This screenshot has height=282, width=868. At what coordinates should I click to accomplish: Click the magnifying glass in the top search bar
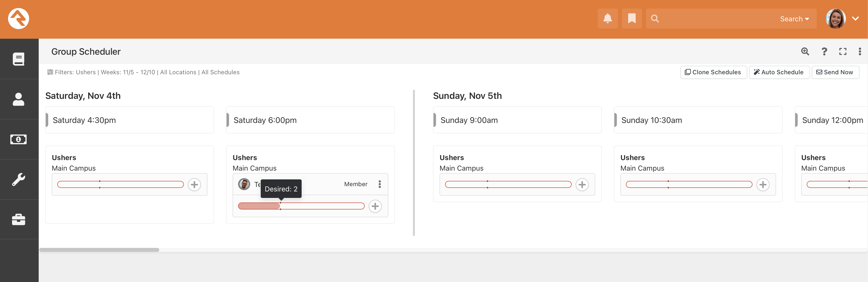point(655,19)
